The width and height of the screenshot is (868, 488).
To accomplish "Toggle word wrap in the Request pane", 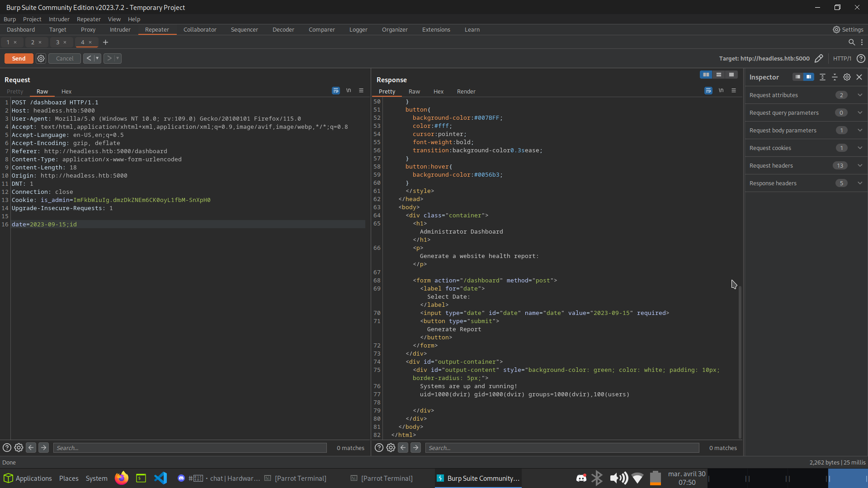I will pyautogui.click(x=335, y=91).
